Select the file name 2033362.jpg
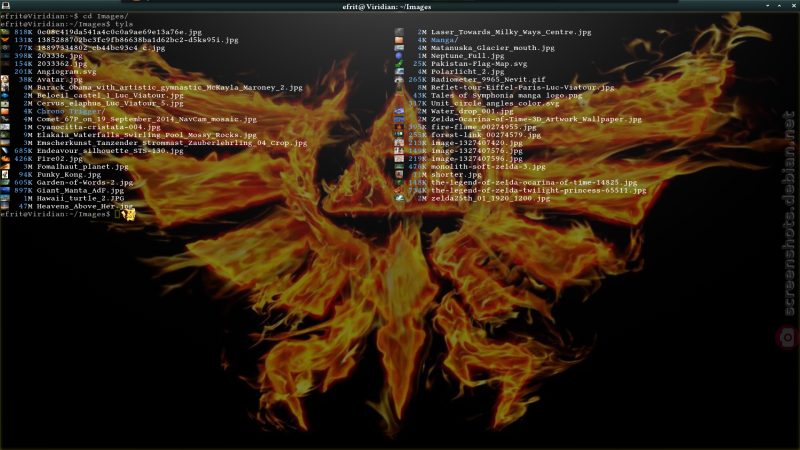The height and width of the screenshot is (450, 800). click(x=62, y=64)
